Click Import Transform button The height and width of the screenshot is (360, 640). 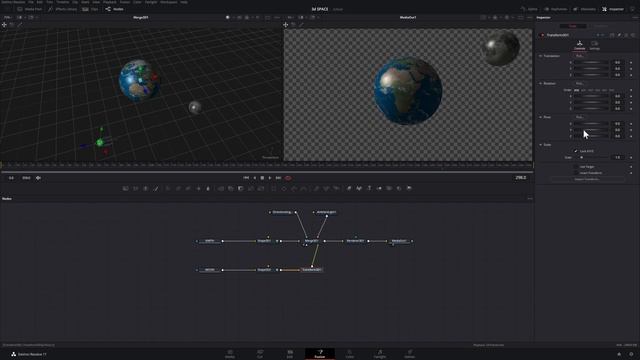(587, 179)
